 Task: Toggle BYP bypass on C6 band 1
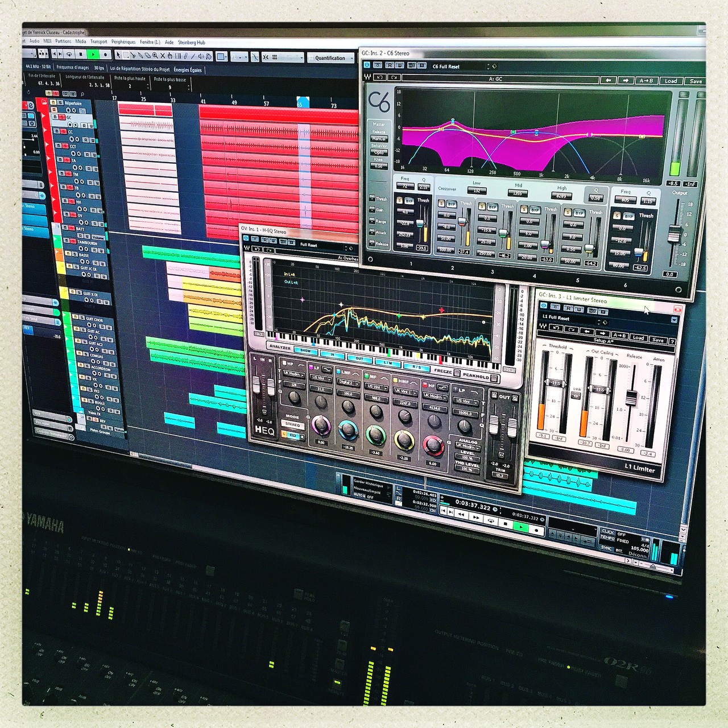(409, 201)
